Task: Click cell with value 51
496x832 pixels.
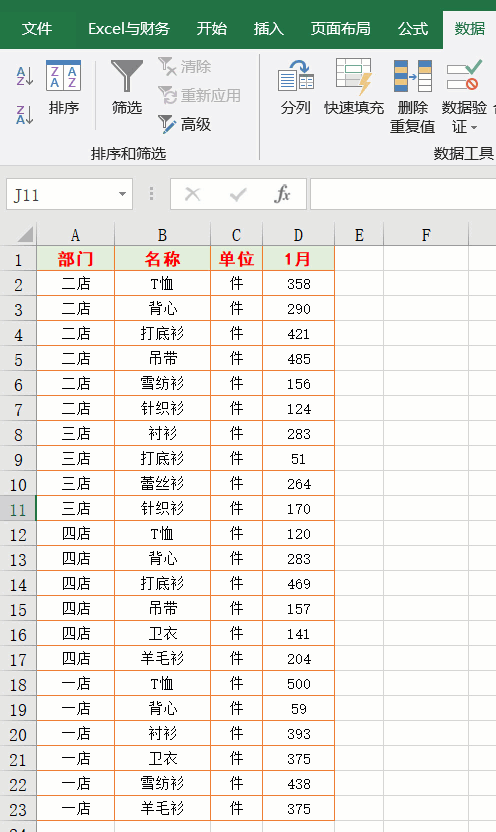Action: [298, 458]
